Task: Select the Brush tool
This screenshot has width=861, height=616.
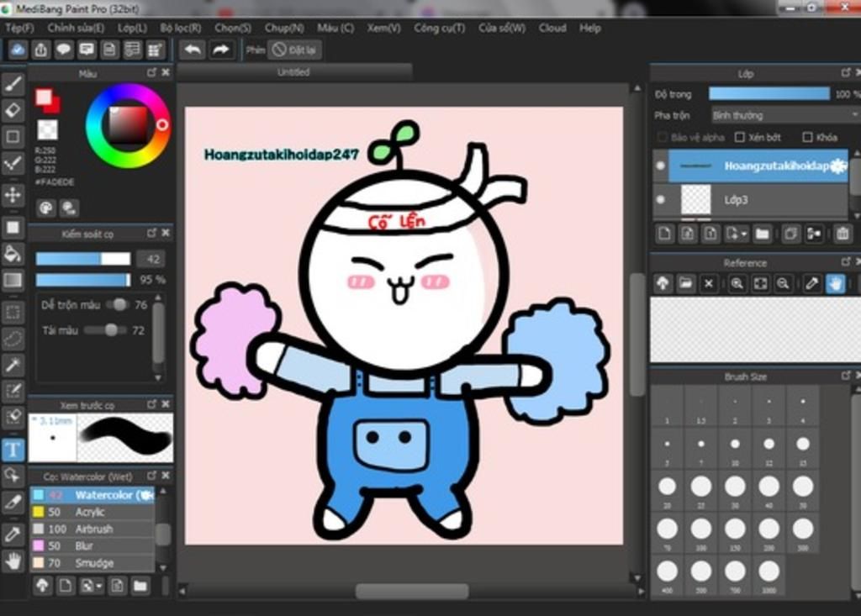Action: point(13,84)
